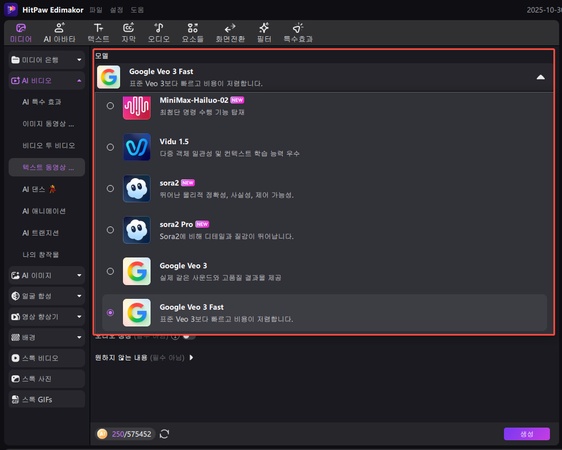
Task: Select the MiniMax-Hailuo-02 radio button
Action: [x=110, y=106]
